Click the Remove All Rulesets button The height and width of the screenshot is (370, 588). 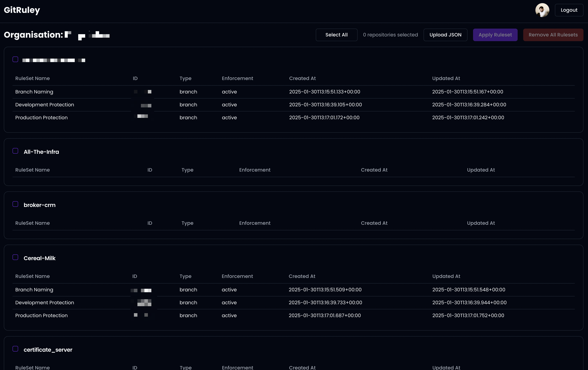pyautogui.click(x=553, y=35)
